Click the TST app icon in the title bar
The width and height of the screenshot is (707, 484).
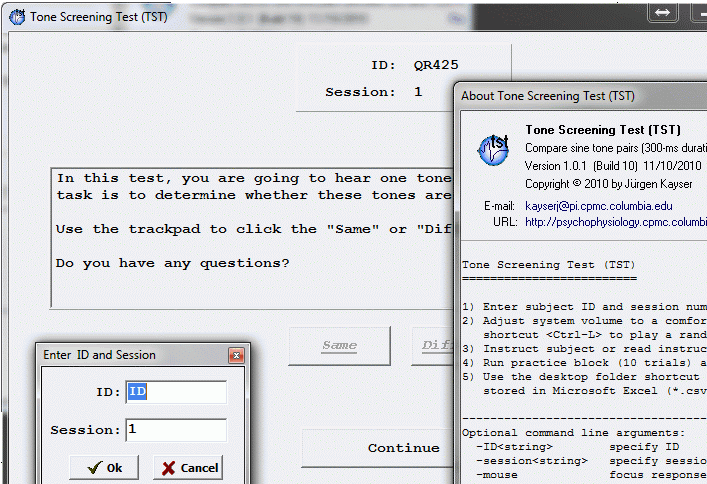pos(17,17)
